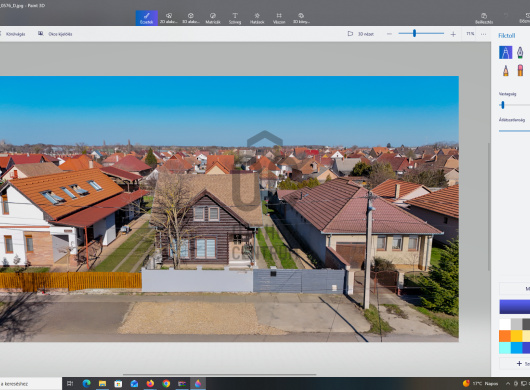Select the calligraphy pen brush
530x390 pixels.
click(520, 52)
